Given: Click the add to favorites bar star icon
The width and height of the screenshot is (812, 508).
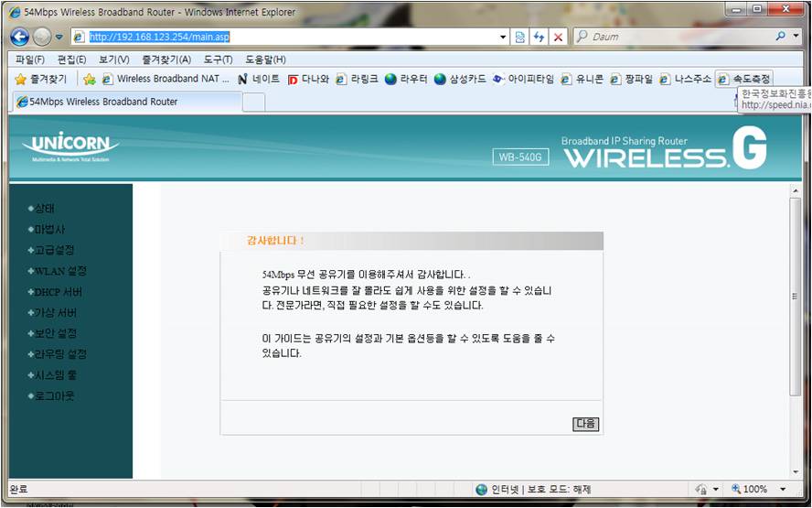Looking at the screenshot, I should (x=90, y=80).
